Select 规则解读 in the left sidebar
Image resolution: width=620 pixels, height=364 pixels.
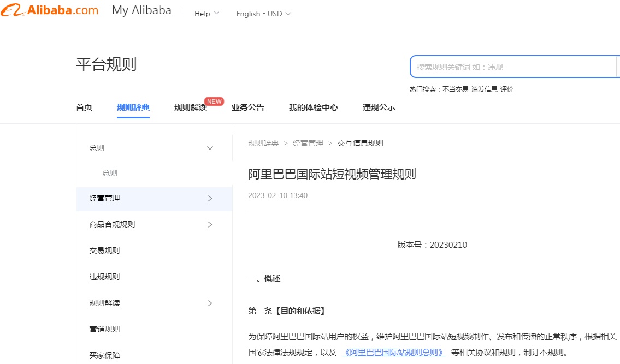point(104,303)
